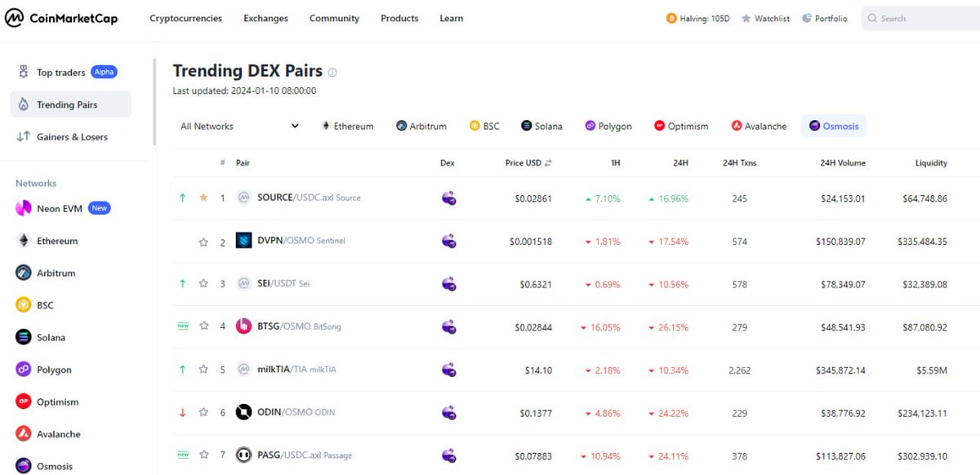
Task: Filter by Arbitrum network tab
Action: point(421,126)
